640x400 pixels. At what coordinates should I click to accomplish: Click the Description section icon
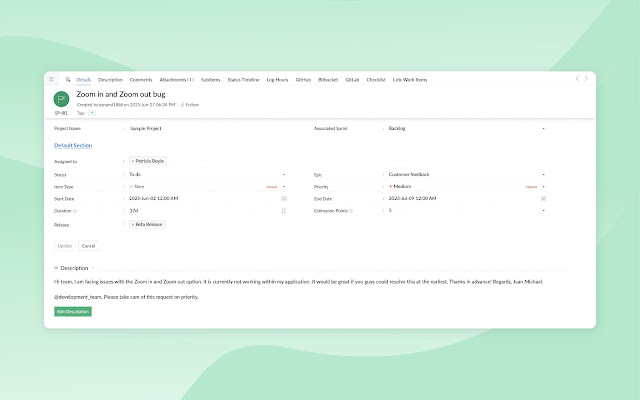(56, 268)
